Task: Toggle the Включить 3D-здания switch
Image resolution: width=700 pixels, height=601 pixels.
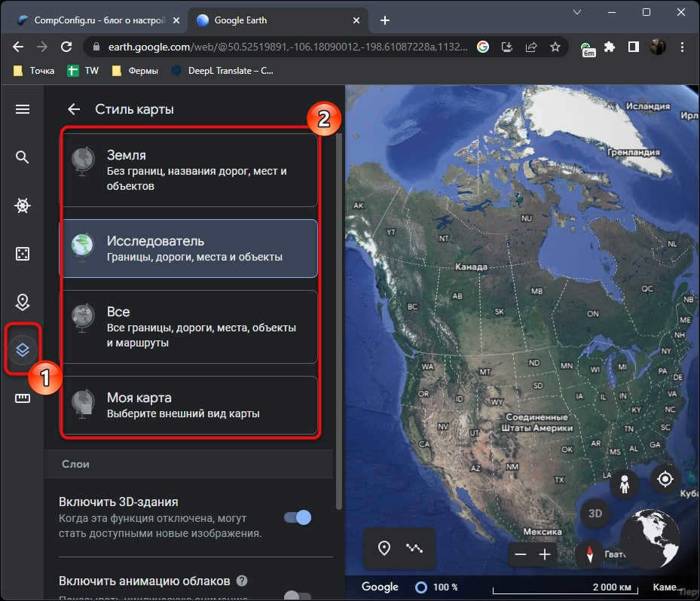Action: pos(298,517)
